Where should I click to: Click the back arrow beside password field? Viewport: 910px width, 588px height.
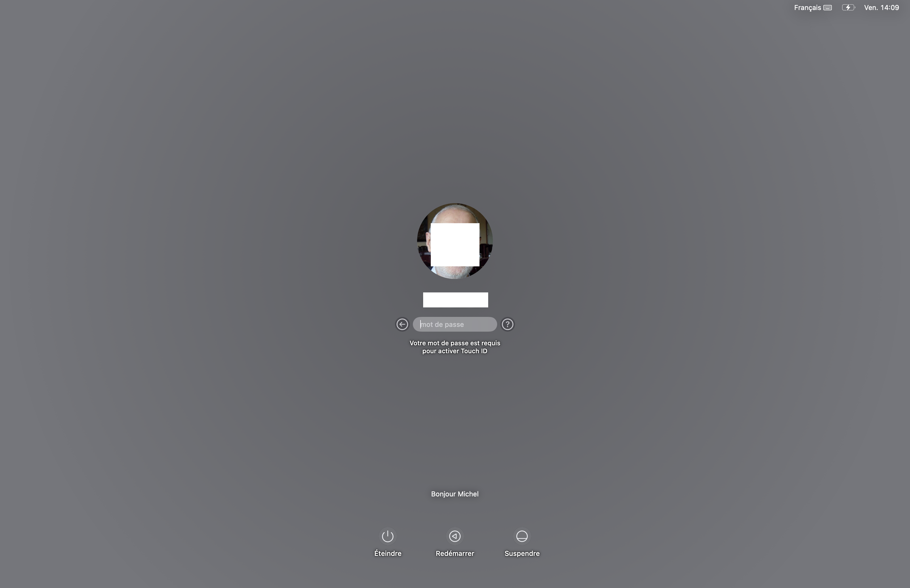tap(402, 324)
